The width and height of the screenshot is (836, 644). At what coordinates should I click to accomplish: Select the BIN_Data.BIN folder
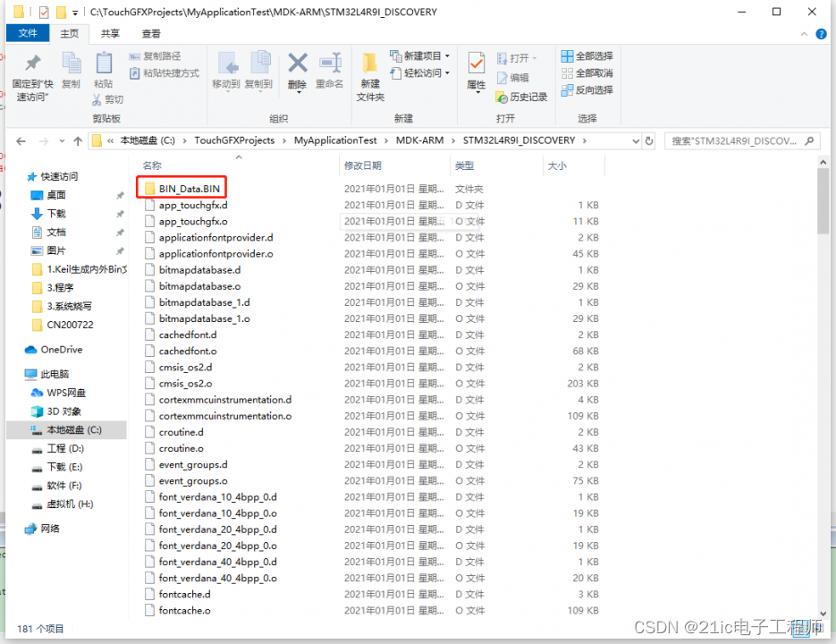[190, 188]
